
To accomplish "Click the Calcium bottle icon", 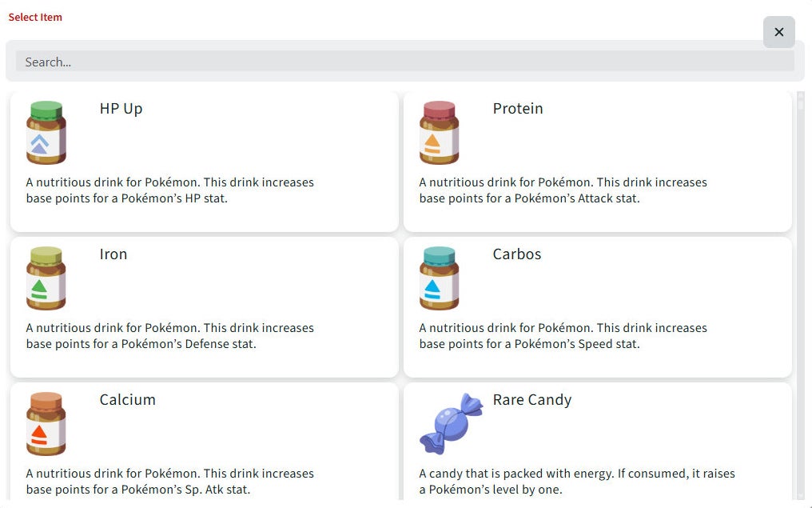I will pyautogui.click(x=46, y=424).
